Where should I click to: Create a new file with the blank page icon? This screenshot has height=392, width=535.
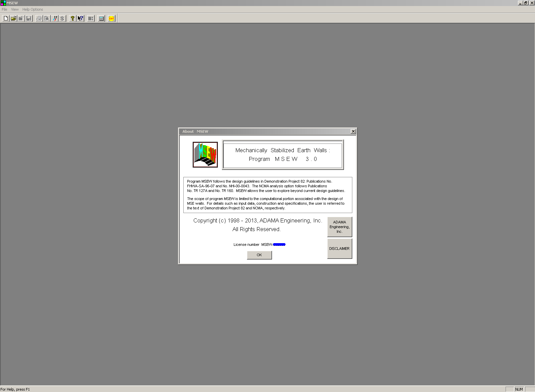[x=6, y=18]
